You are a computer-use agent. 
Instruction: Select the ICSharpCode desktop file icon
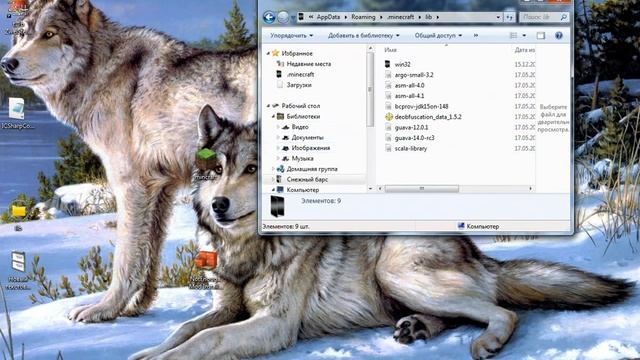[17, 109]
